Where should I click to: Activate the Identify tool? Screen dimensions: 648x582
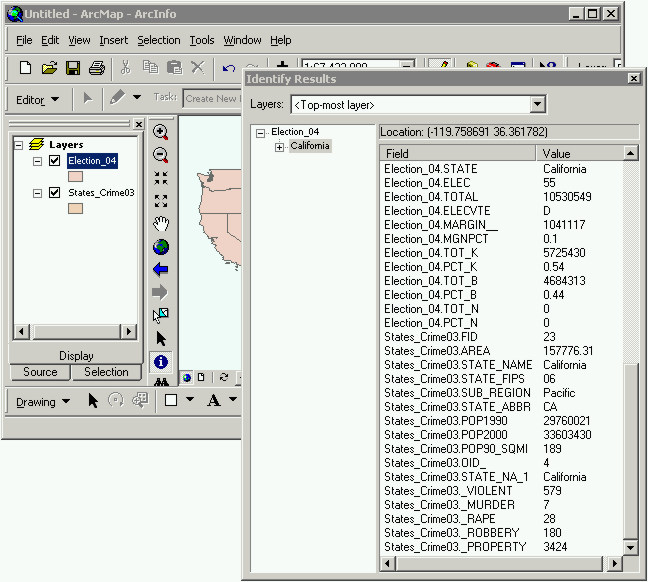click(x=161, y=362)
